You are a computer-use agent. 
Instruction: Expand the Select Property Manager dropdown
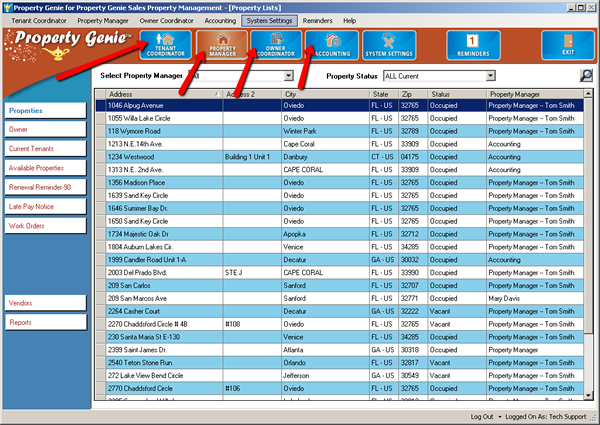click(x=289, y=76)
